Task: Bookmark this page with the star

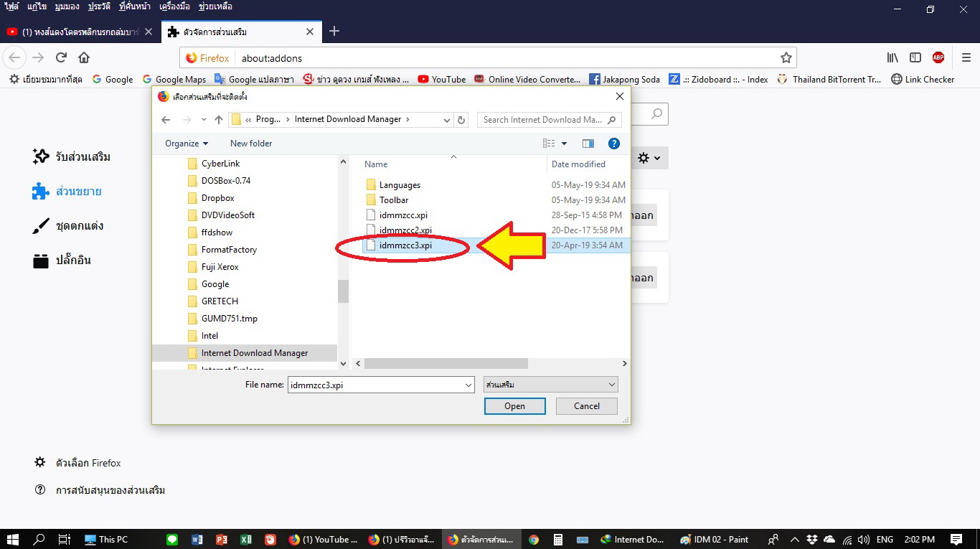Action: (786, 57)
